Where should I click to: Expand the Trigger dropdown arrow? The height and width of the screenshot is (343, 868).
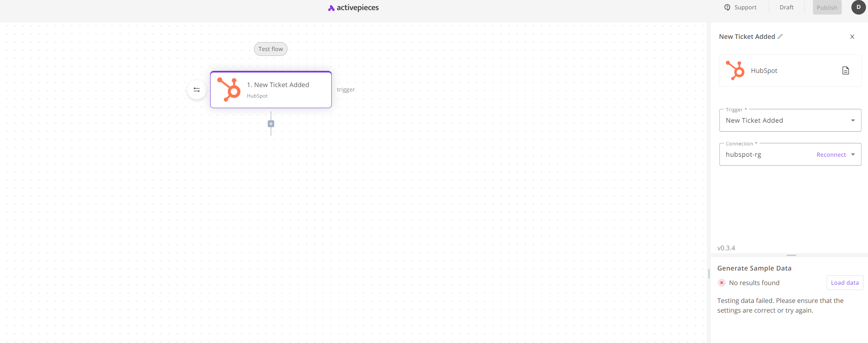853,120
